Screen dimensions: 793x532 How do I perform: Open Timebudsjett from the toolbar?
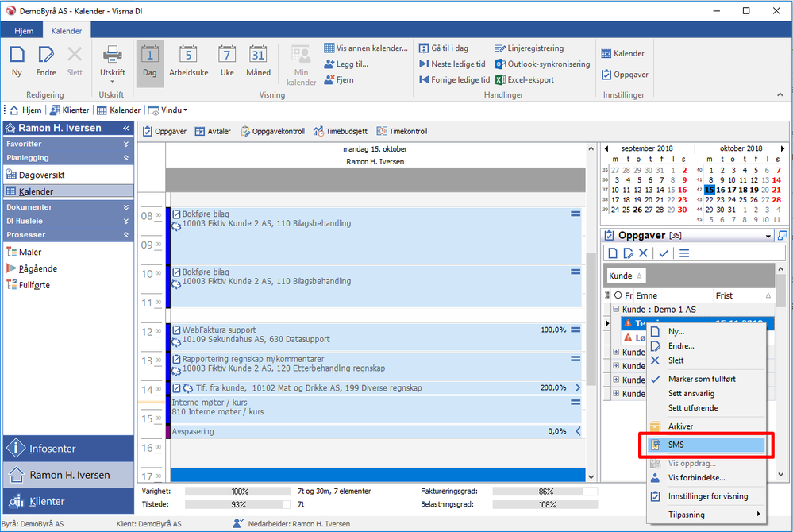pyautogui.click(x=341, y=131)
